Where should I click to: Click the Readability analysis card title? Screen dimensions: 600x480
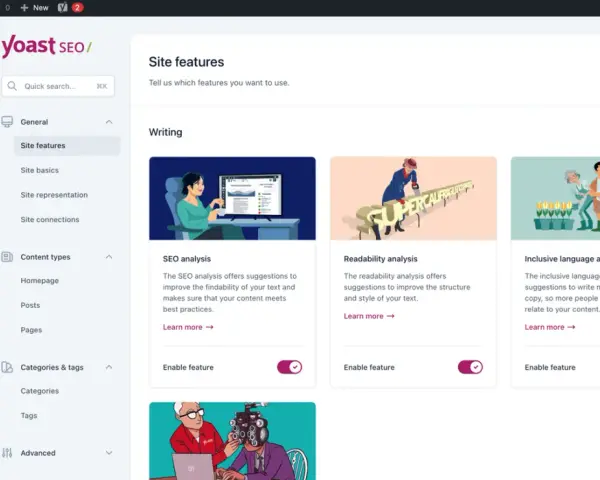pyautogui.click(x=380, y=259)
